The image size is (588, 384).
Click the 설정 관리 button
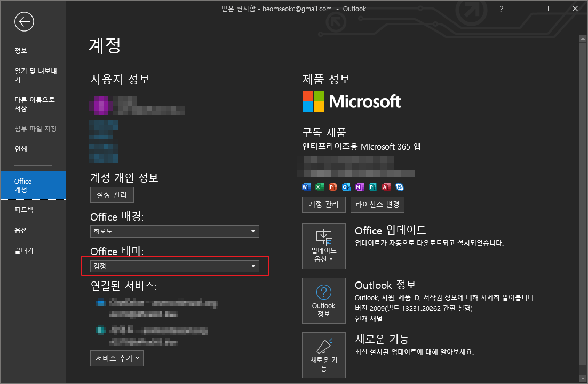click(x=112, y=195)
